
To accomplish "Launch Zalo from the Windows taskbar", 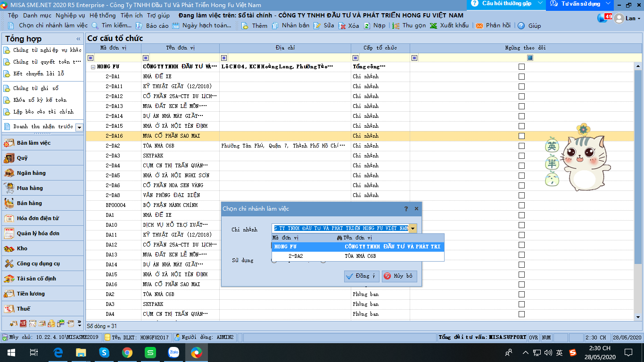I will 173,352.
